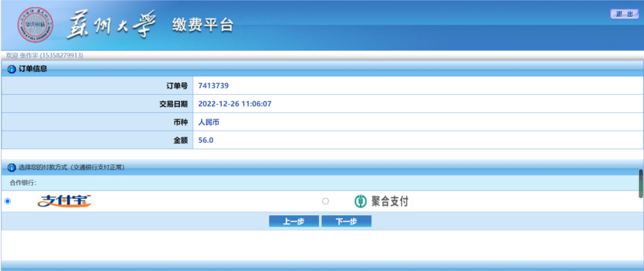Select the 支付宝 radio button
The height and width of the screenshot is (271, 644).
pyautogui.click(x=7, y=201)
